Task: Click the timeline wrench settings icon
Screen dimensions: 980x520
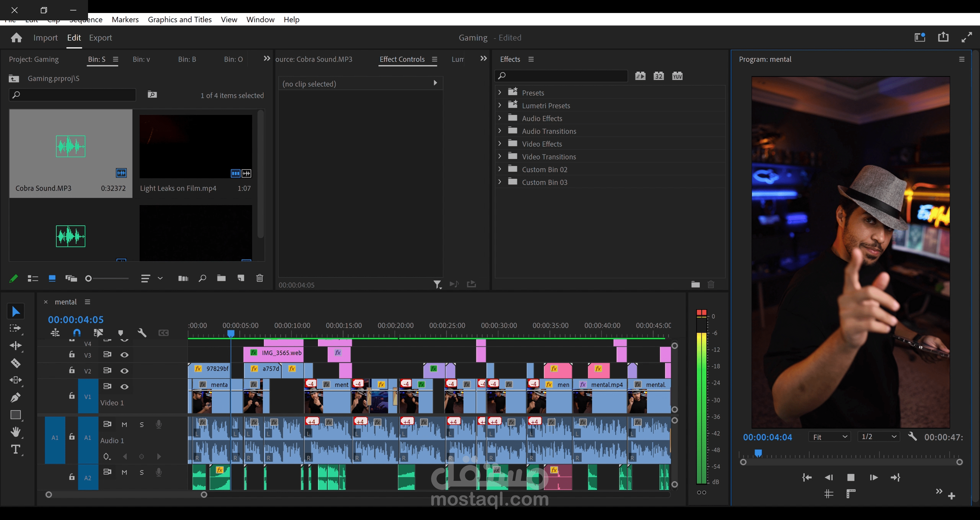Action: pos(142,333)
